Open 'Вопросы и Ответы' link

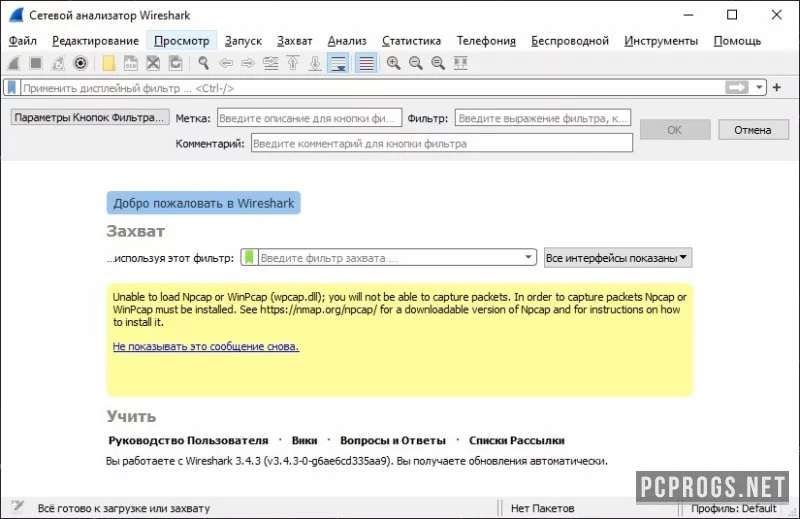tap(392, 440)
